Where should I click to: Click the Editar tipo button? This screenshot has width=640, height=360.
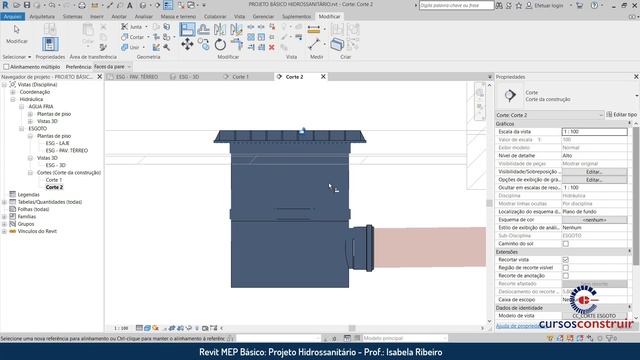[621, 115]
